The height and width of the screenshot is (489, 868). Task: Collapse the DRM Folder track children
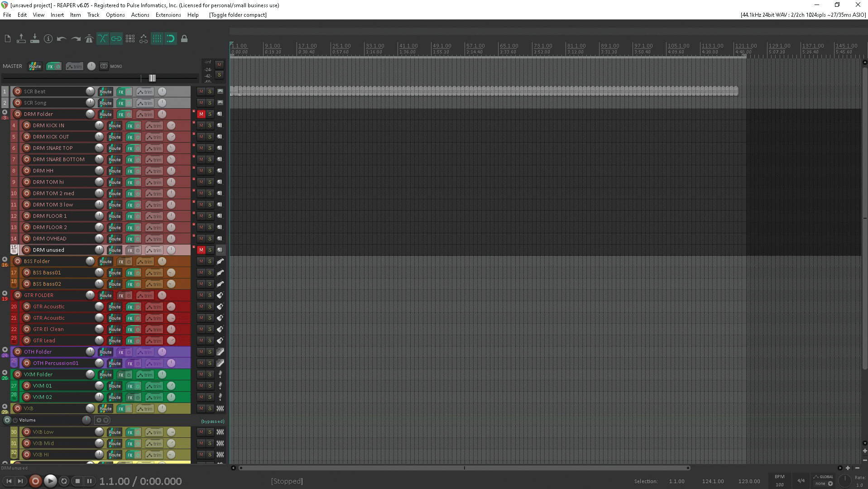(x=5, y=111)
